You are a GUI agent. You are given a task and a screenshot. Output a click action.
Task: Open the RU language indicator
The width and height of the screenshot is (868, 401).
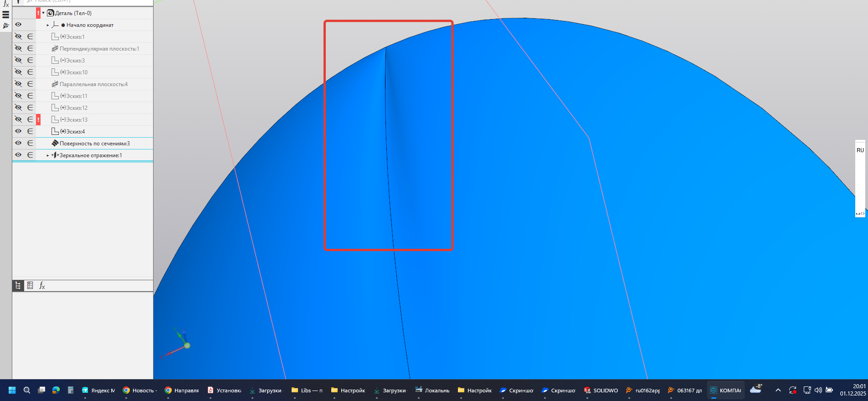(x=860, y=150)
